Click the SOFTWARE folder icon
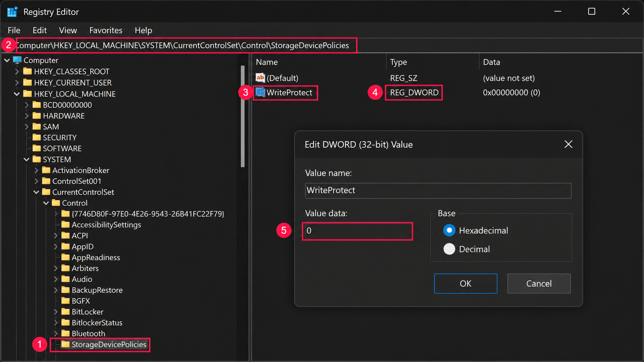The width and height of the screenshot is (644, 362). tap(37, 148)
